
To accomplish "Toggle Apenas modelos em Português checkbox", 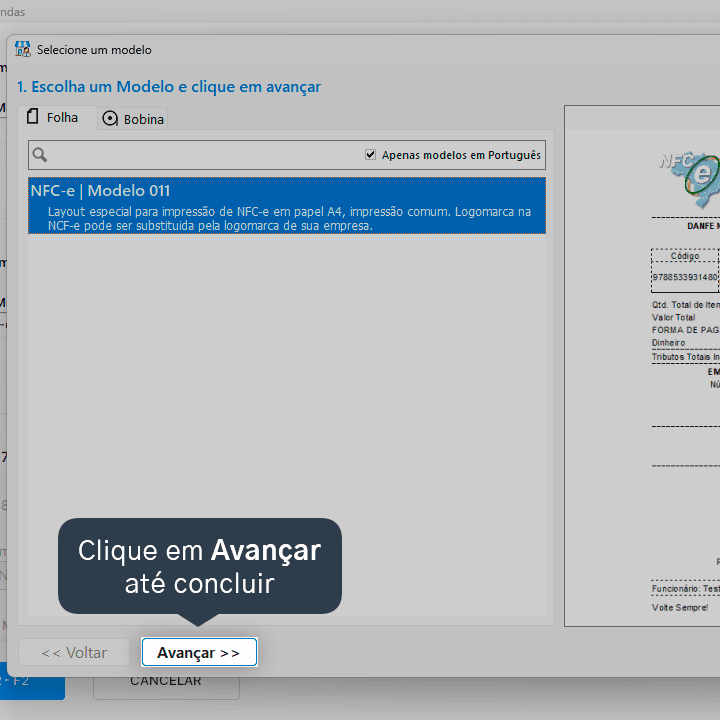I will tap(370, 155).
